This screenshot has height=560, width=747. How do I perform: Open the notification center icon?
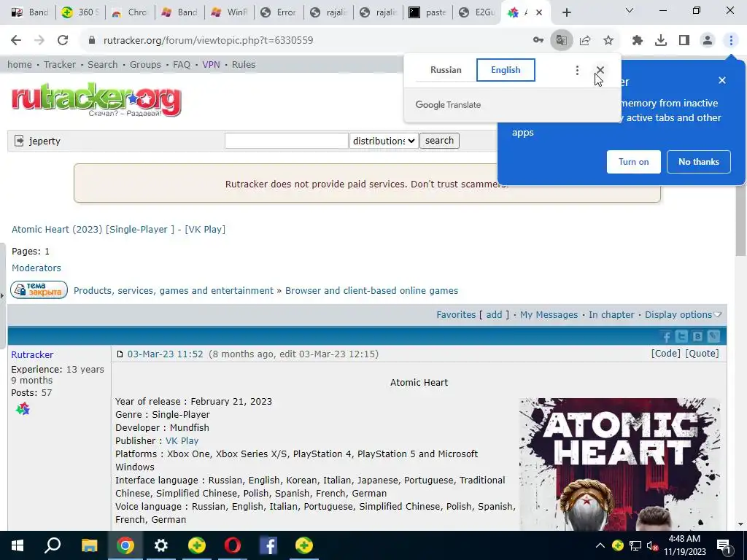coord(724,546)
